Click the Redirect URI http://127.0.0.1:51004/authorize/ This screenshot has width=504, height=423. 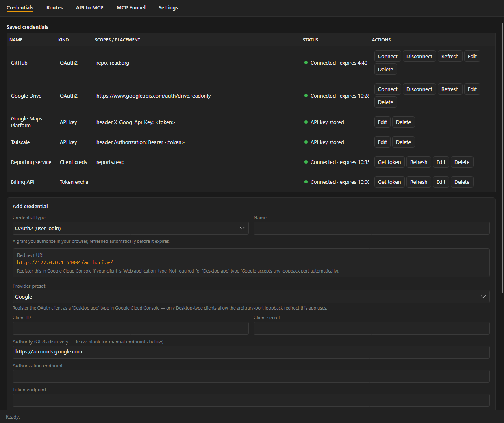[x=65, y=262]
